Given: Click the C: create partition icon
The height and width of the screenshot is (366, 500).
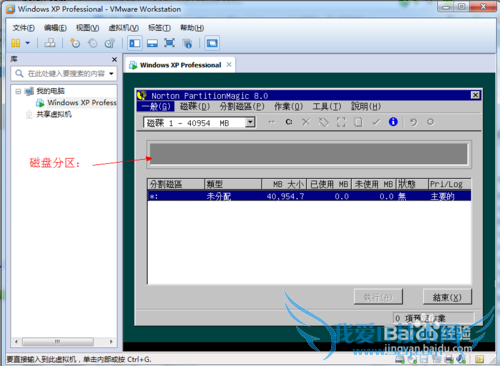Looking at the screenshot, I should 289,122.
